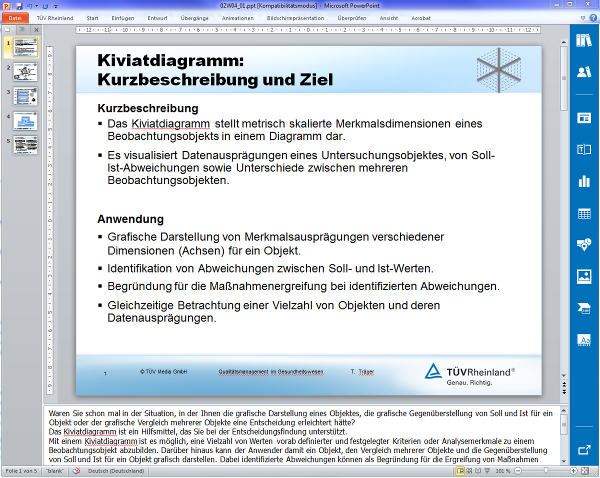Click the table grid icon in sidebar

[x=584, y=214]
